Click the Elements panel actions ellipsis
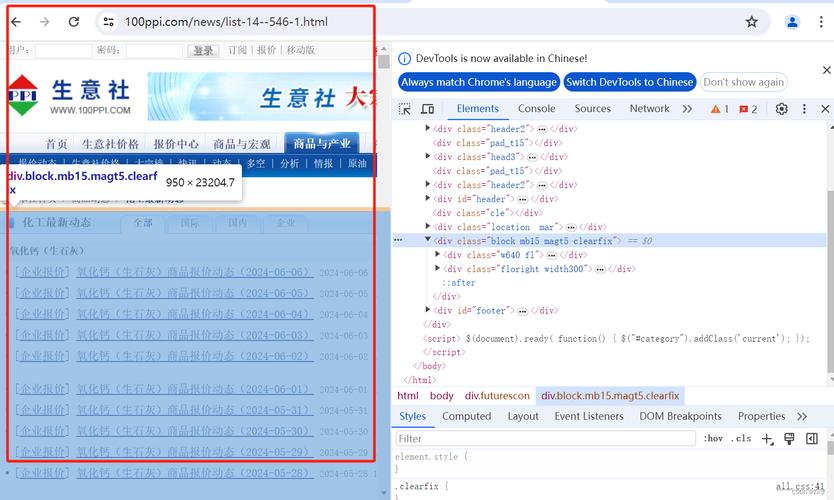834x500 pixels. click(x=398, y=240)
